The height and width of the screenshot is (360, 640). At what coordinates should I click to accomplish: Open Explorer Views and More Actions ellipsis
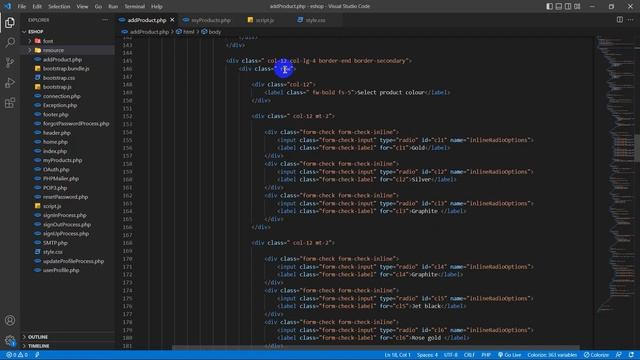coord(105,20)
